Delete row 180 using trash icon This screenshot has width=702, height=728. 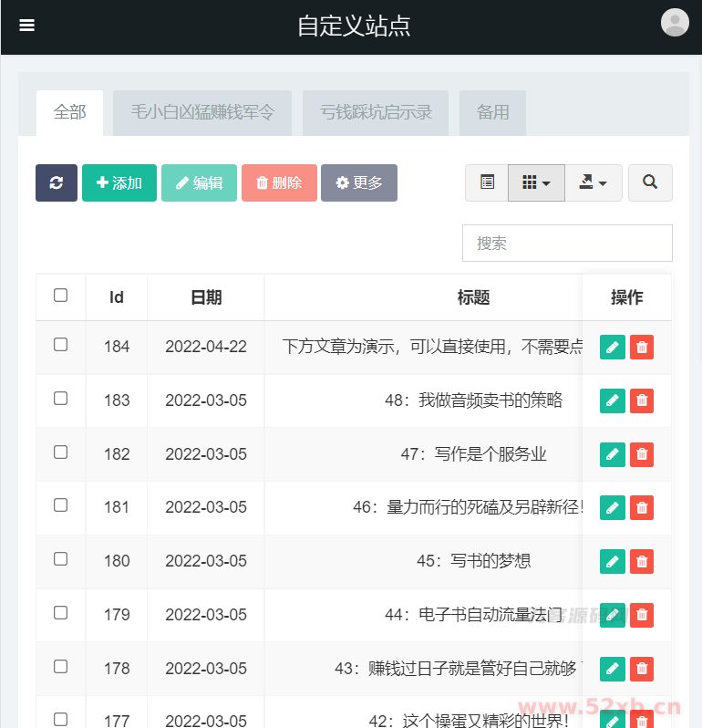click(x=642, y=562)
